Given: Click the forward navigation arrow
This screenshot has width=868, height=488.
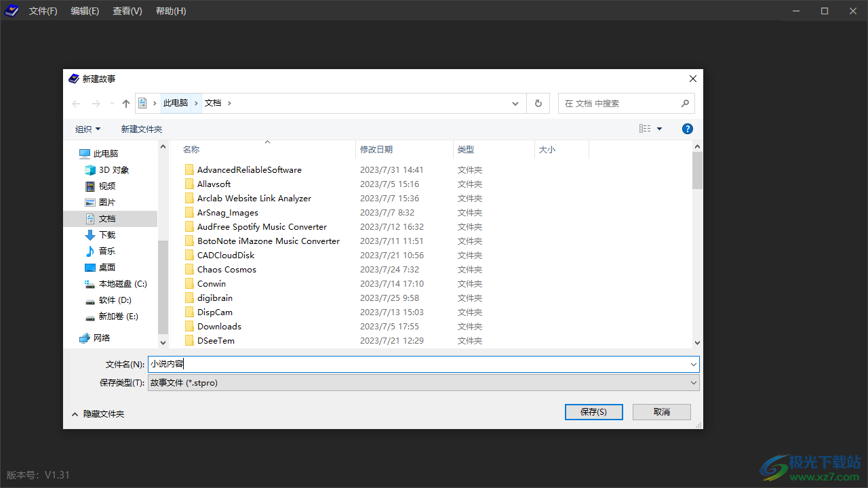Looking at the screenshot, I should tap(96, 104).
